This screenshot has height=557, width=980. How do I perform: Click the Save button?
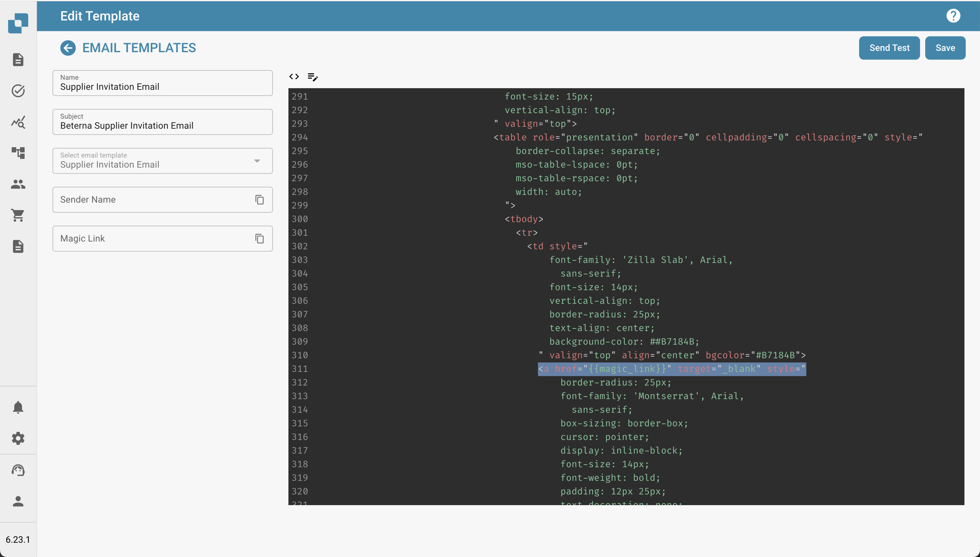[x=945, y=47]
